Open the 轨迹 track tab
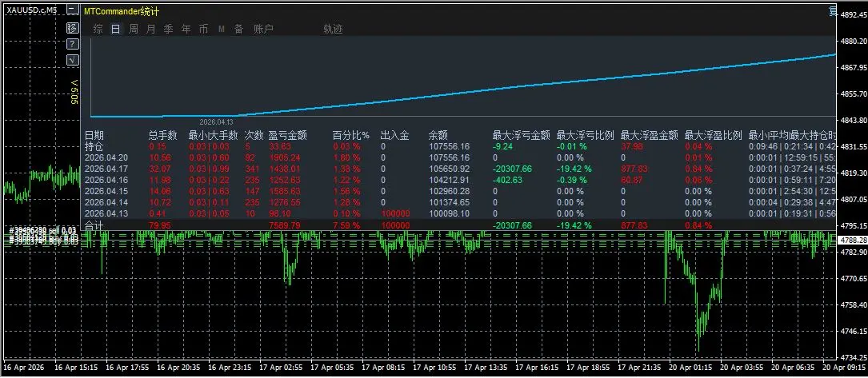 [x=334, y=30]
